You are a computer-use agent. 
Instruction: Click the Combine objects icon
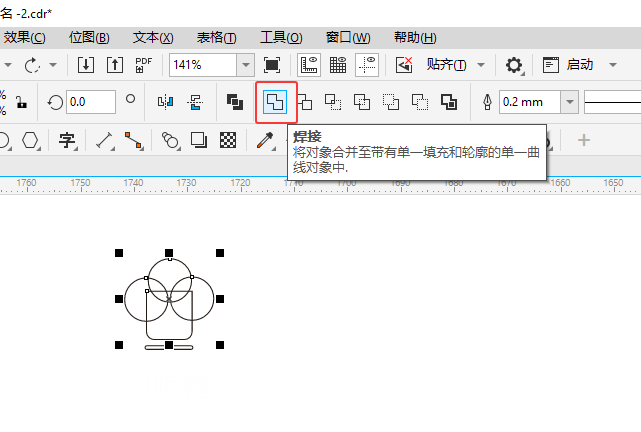coord(235,102)
